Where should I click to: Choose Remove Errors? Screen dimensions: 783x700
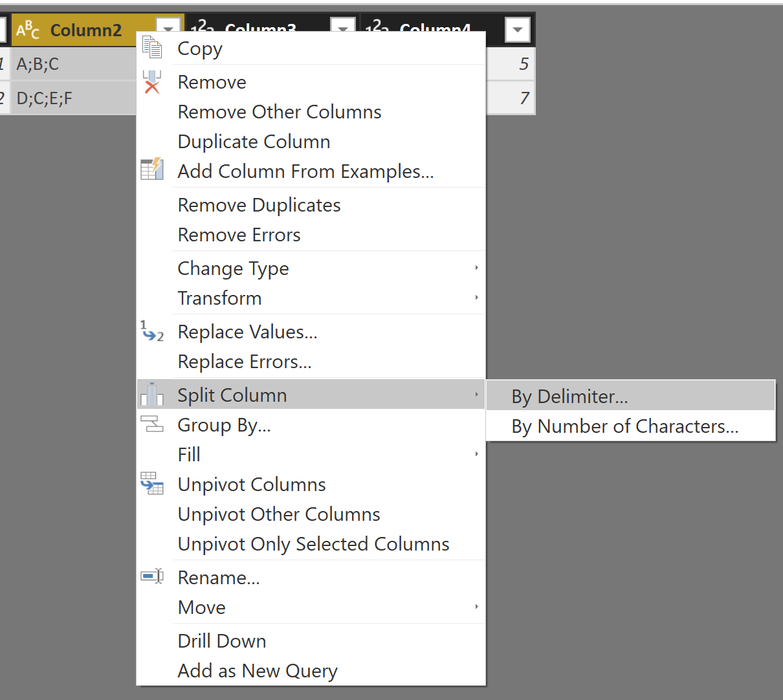pyautogui.click(x=311, y=235)
